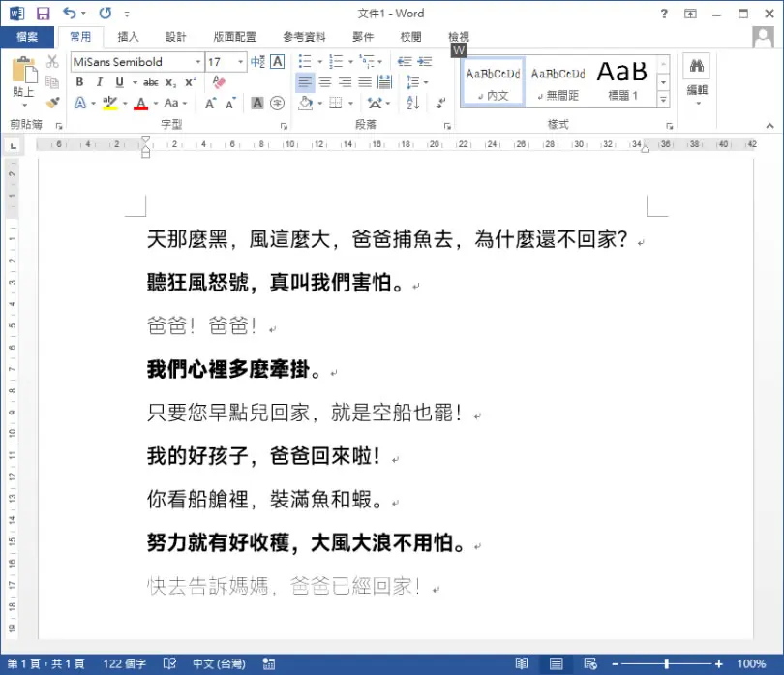This screenshot has width=784, height=675.
Task: Click the macro recording status bar icon
Action: click(x=269, y=663)
